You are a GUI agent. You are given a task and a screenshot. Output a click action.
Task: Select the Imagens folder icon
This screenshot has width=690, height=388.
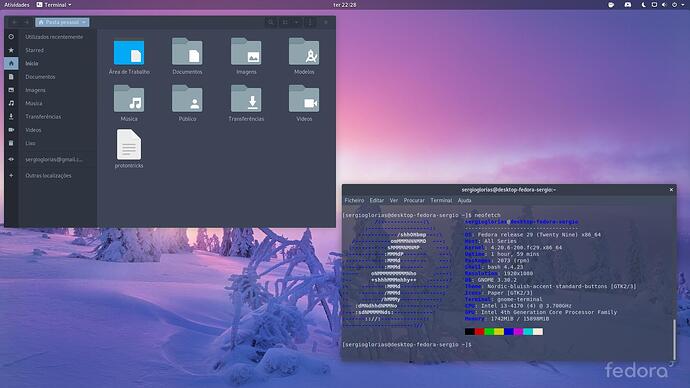coord(246,51)
